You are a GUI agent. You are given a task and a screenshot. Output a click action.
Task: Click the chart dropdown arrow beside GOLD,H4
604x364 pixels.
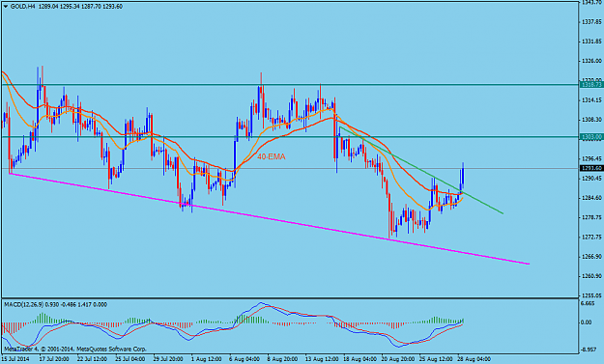click(x=6, y=7)
